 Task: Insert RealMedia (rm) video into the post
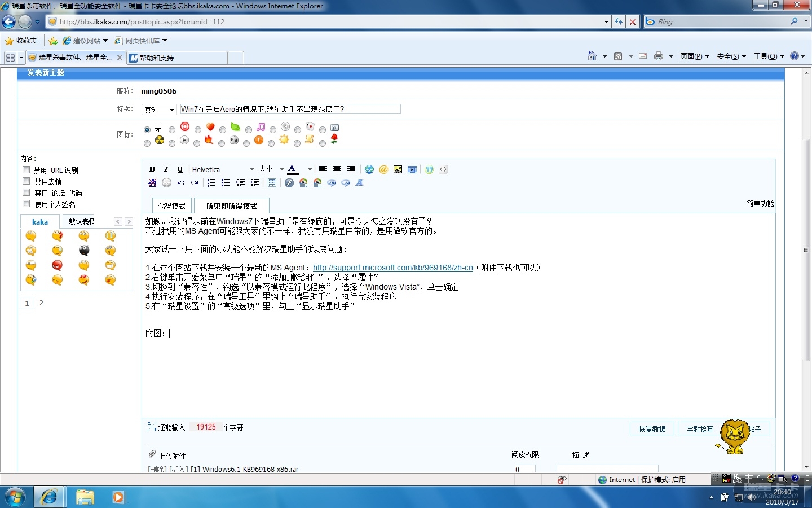(332, 183)
